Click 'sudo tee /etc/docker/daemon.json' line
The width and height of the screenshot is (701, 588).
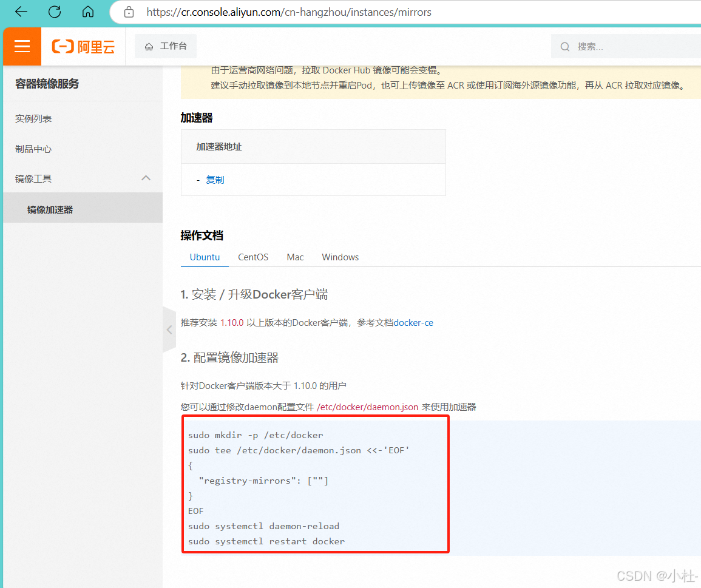[299, 450]
